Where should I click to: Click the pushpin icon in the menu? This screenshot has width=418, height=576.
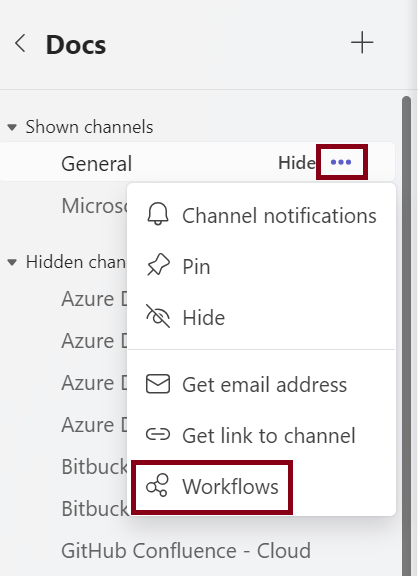158,264
